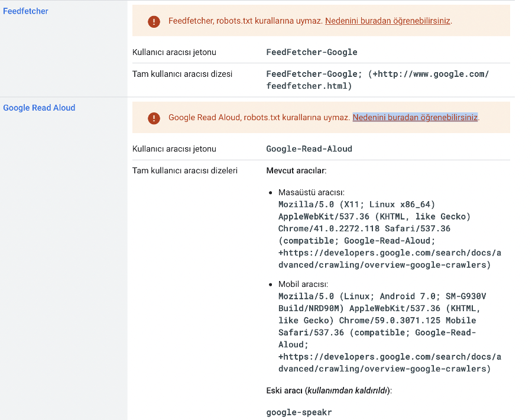
Task: Click the "Kullanıcı aracısı jetonu" row label
Action: point(175,52)
